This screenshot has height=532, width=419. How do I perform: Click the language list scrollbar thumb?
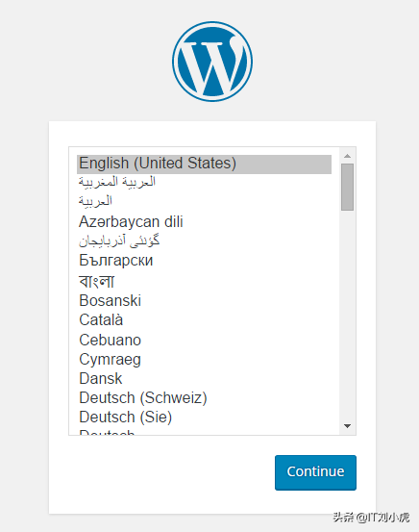click(x=347, y=187)
